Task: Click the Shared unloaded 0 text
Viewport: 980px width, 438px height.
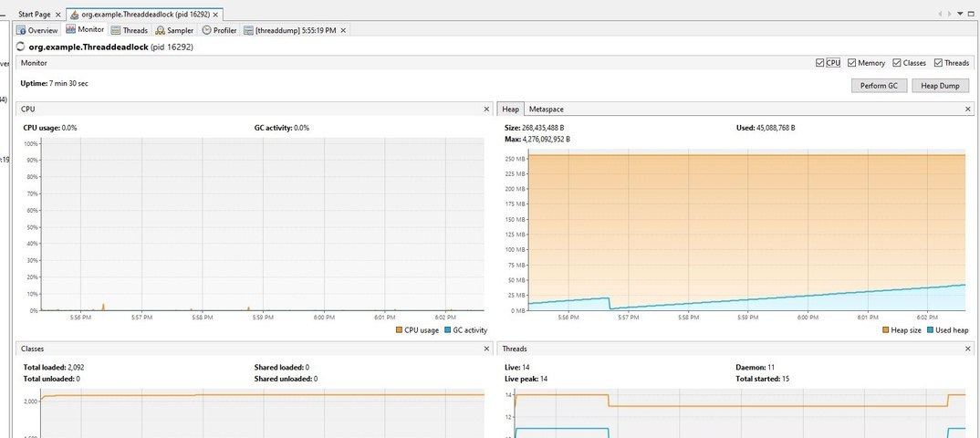Action: [x=286, y=379]
